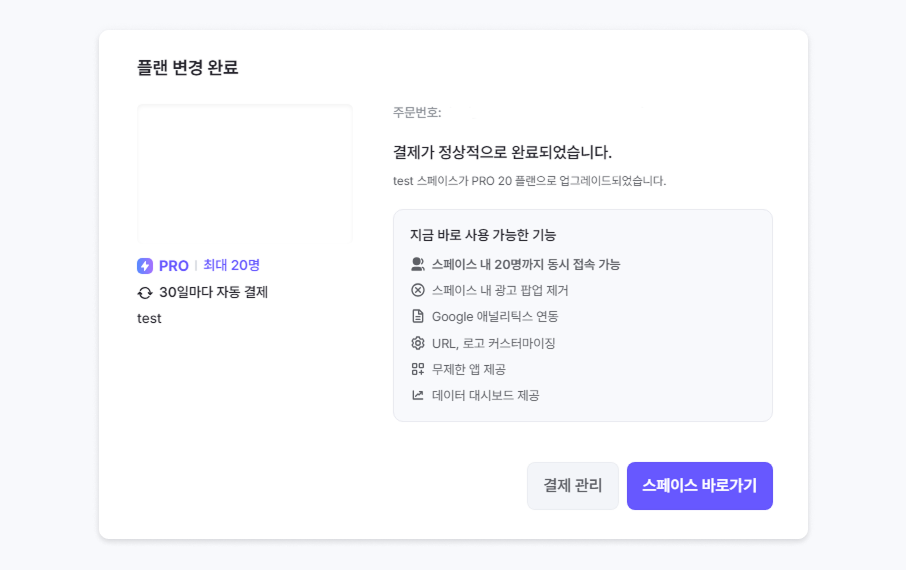This screenshot has width=906, height=570.
Task: Click the 플랜 변경 완료 heading
Action: coord(187,68)
